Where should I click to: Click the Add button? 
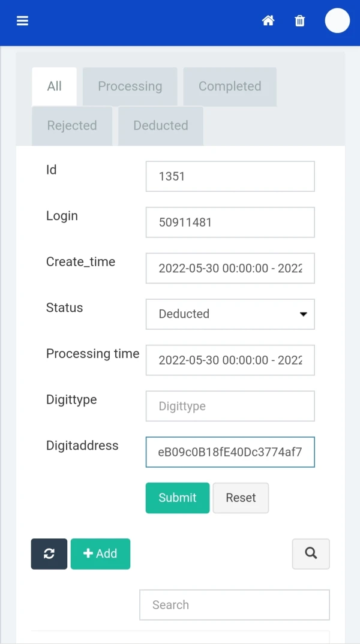point(100,553)
